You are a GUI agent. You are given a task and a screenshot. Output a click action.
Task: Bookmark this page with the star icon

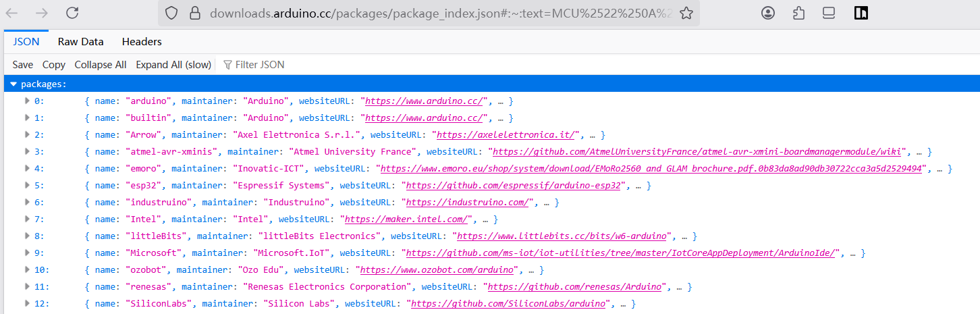pyautogui.click(x=686, y=13)
